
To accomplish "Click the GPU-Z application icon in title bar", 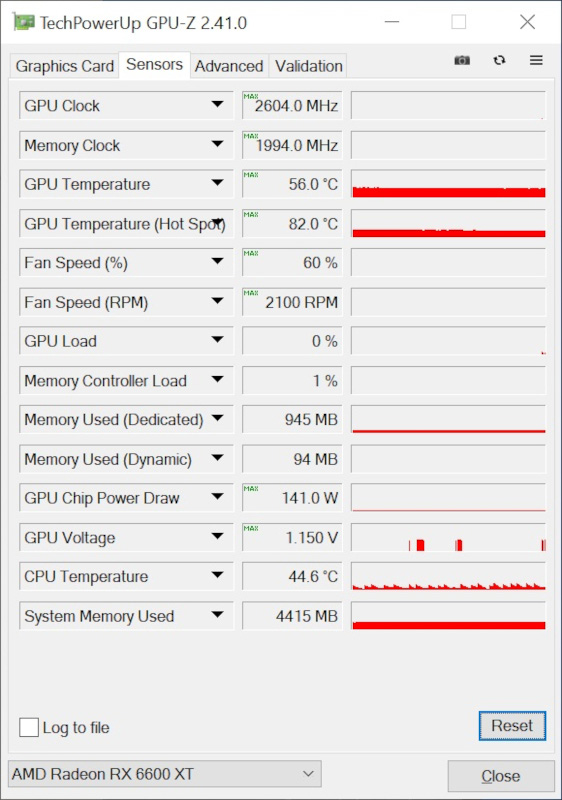I will pos(24,22).
